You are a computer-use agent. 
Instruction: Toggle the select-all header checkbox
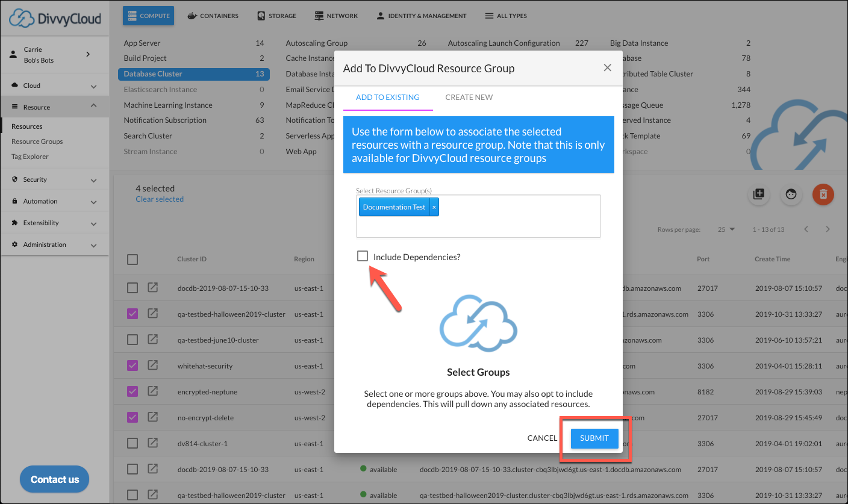pyautogui.click(x=132, y=260)
